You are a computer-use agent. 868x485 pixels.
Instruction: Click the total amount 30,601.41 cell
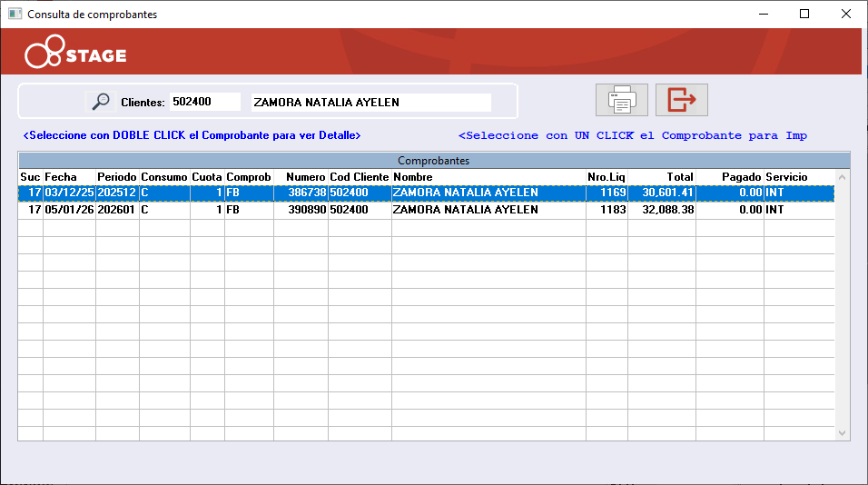(x=661, y=193)
